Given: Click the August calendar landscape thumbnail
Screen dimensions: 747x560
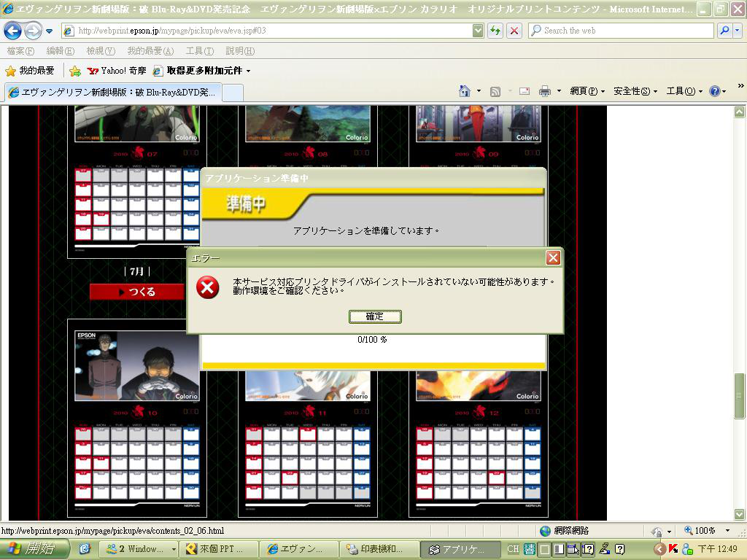Looking at the screenshot, I should coord(308,124).
